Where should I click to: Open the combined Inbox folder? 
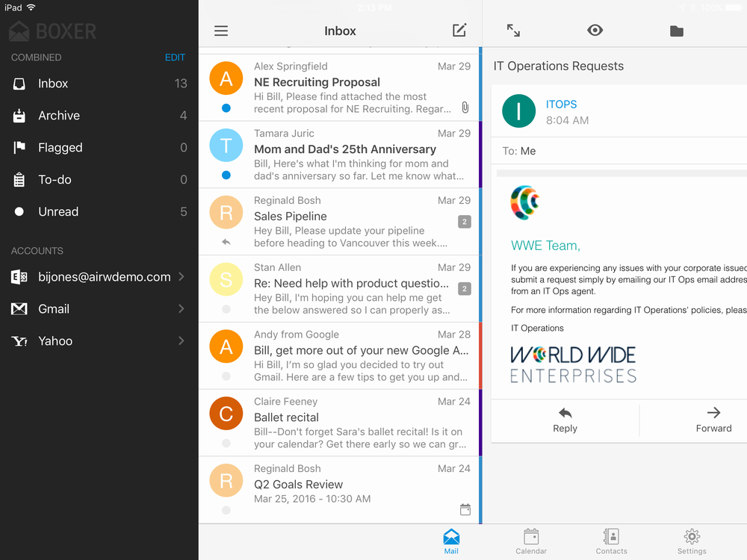tap(99, 84)
